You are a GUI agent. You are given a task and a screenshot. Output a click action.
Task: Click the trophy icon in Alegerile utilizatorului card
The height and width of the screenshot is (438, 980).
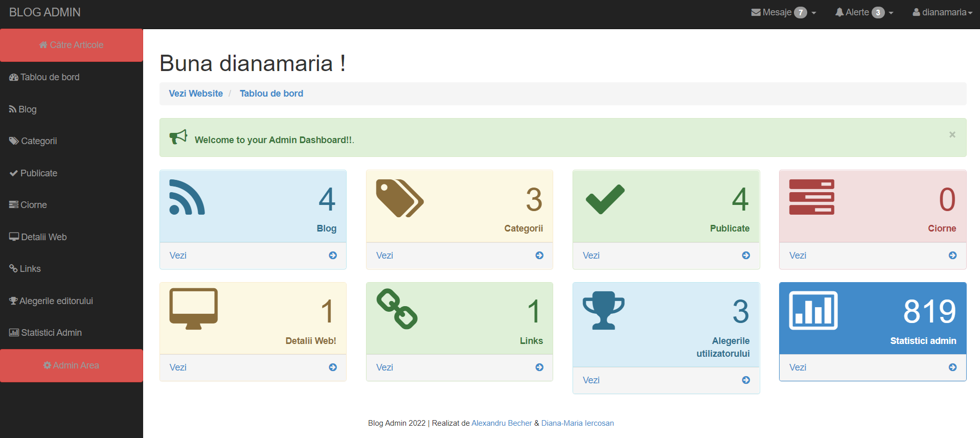coord(603,310)
